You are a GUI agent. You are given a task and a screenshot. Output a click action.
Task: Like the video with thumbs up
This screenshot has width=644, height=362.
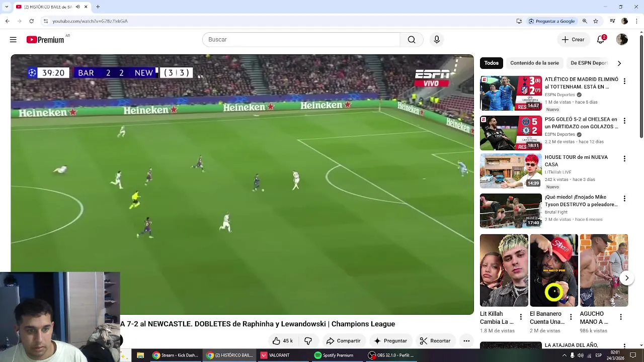[282, 341]
